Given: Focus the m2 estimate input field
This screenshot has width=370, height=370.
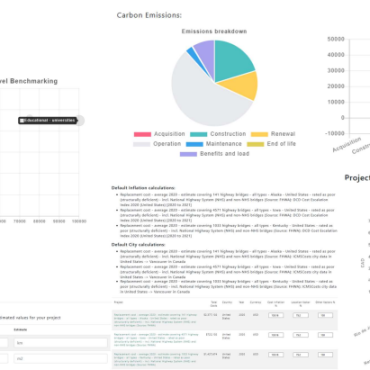Looking at the screenshot, I should coord(61,359).
